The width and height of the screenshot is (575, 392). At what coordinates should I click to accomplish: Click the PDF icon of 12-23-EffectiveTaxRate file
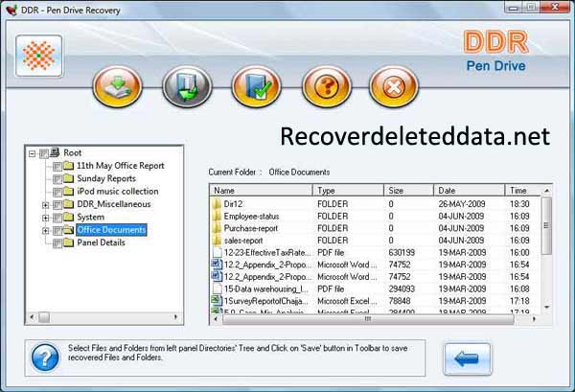218,252
